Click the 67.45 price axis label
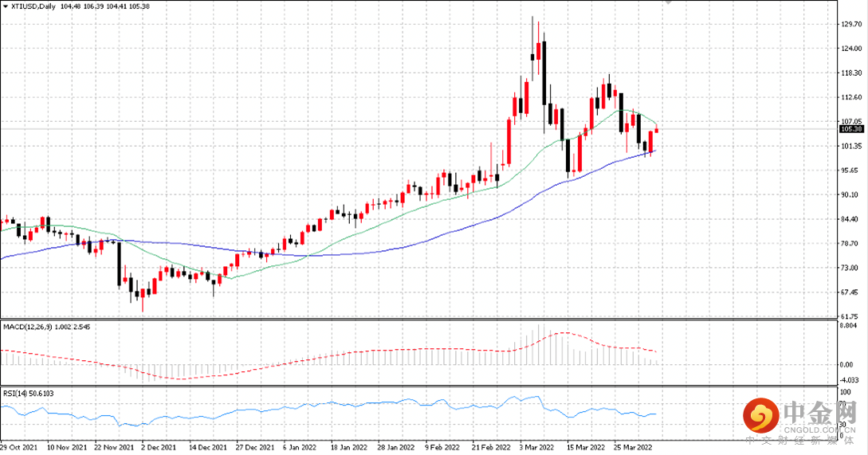This screenshot has height=455, width=868. click(850, 292)
